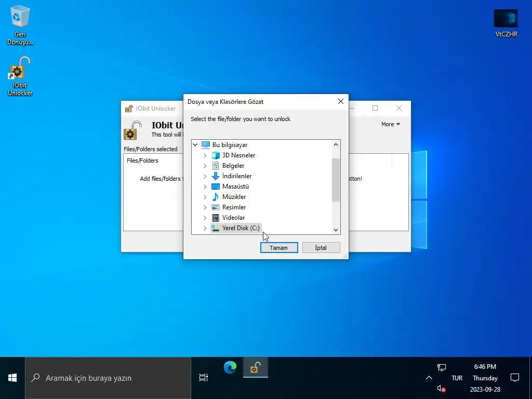The width and height of the screenshot is (532, 399).
Task: Select the 3D Nesneler folder icon
Action: tap(216, 155)
